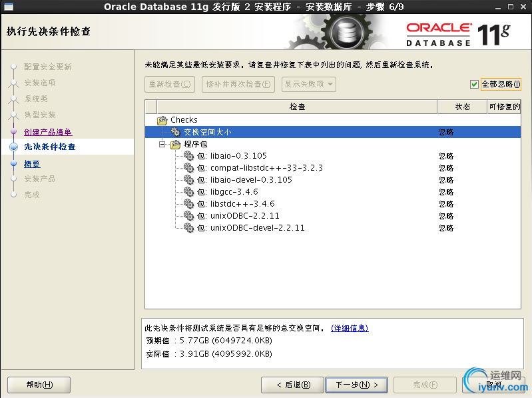The image size is (532, 398).
Task: Click the gear icon beside 交换空间大小
Action: pyautogui.click(x=175, y=132)
